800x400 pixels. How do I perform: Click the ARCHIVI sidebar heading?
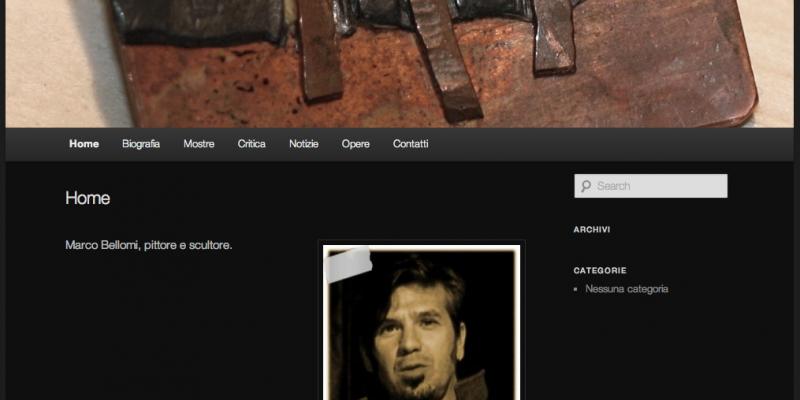(592, 230)
